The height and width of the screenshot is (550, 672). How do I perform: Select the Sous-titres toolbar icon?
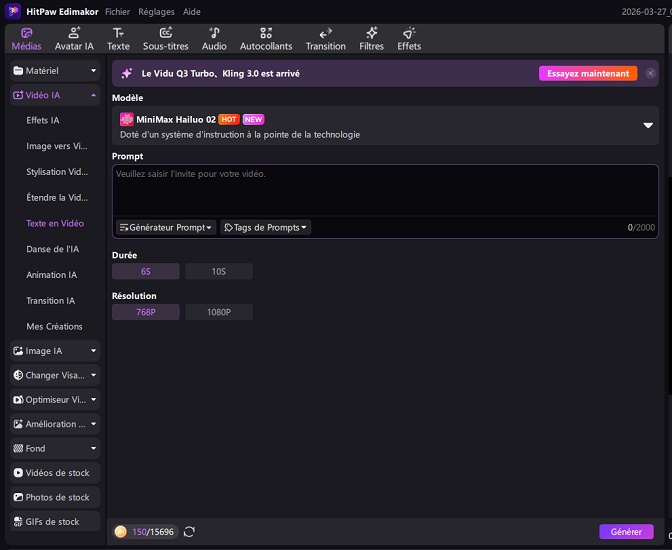[x=165, y=39]
